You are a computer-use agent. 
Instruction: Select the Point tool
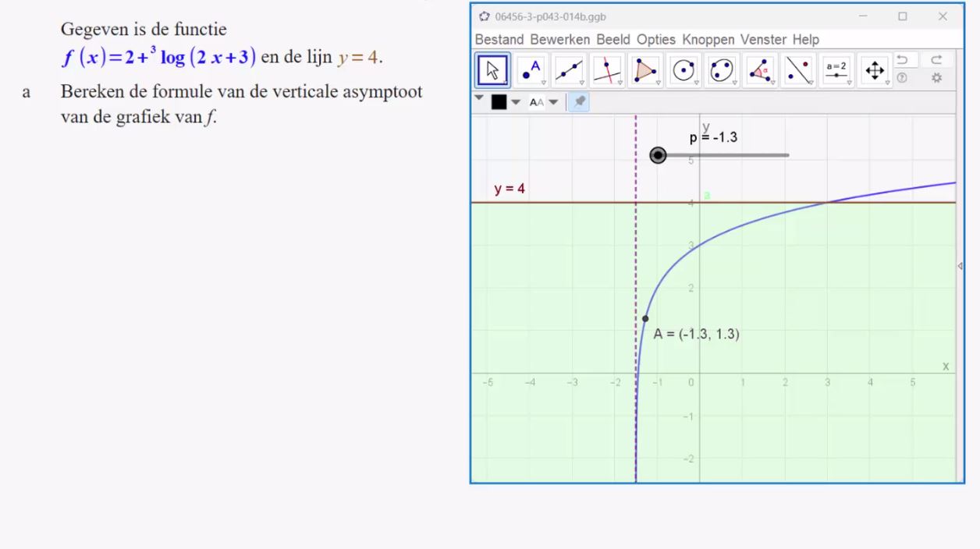point(531,70)
